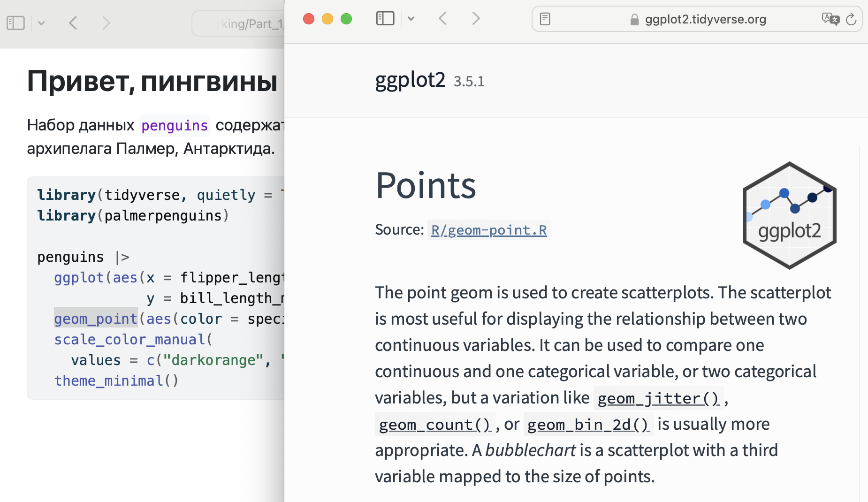
Task: Close the ggplot2 window with red button
Action: coord(309,19)
